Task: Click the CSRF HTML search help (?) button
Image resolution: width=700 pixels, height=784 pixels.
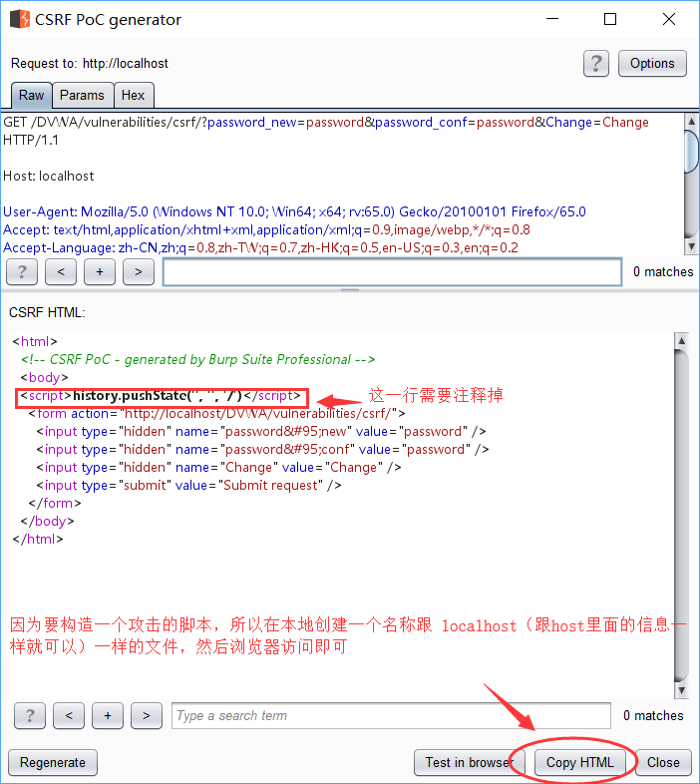Action: click(x=30, y=716)
